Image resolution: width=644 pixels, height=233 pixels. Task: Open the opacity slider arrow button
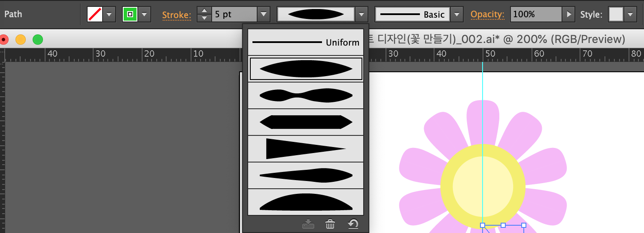pos(568,14)
